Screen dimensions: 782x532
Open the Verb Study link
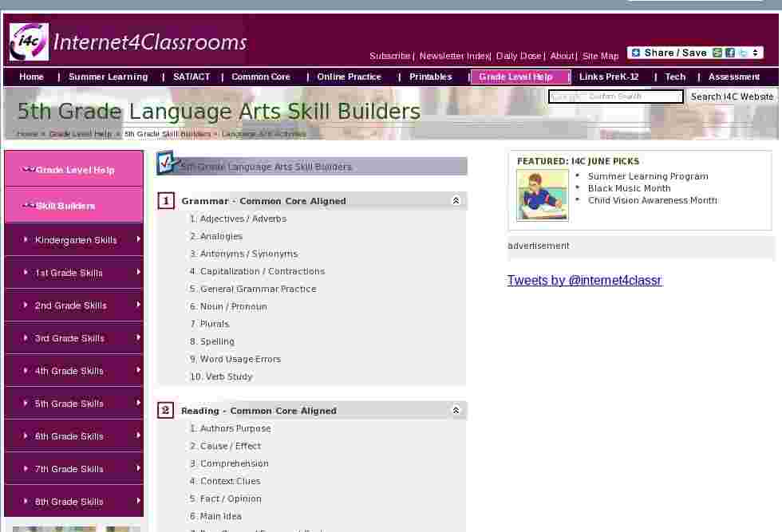[x=229, y=376]
